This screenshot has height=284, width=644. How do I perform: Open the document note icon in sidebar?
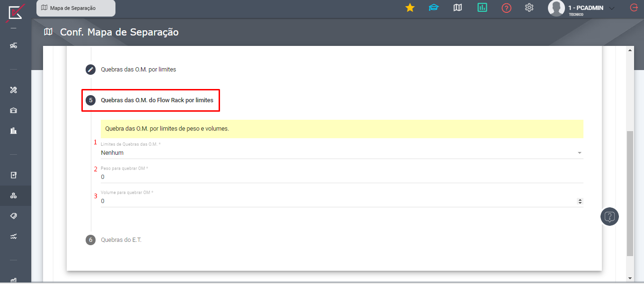tap(14, 175)
